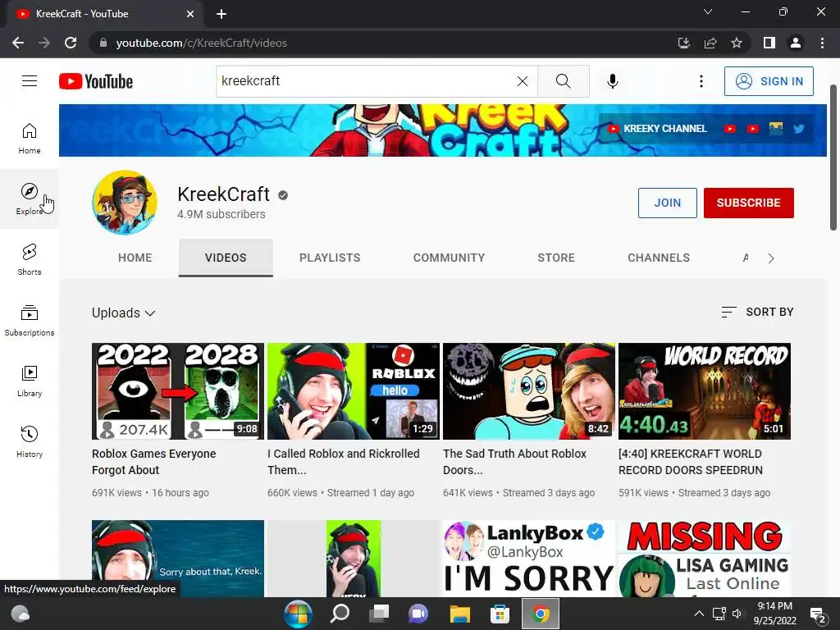
Task: Open the Chrome side panel icon
Action: pyautogui.click(x=769, y=43)
